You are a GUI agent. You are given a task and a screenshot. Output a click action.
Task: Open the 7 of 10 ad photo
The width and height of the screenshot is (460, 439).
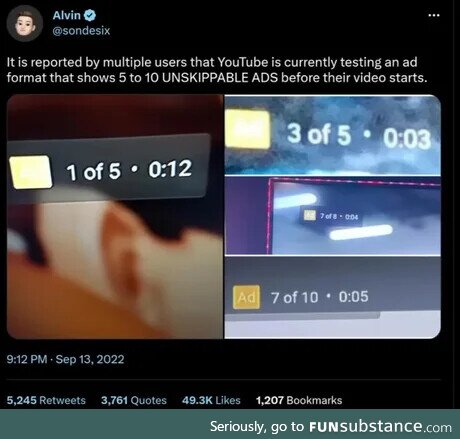click(x=333, y=298)
